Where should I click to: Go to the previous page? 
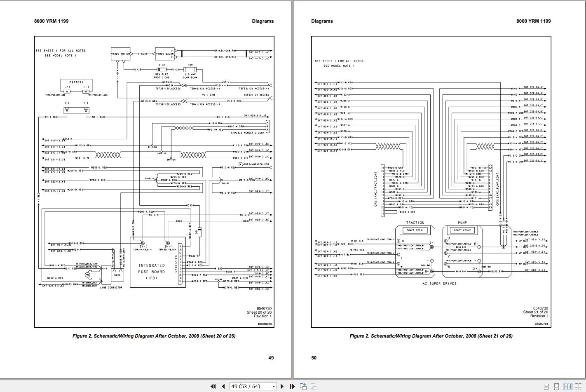[223, 386]
